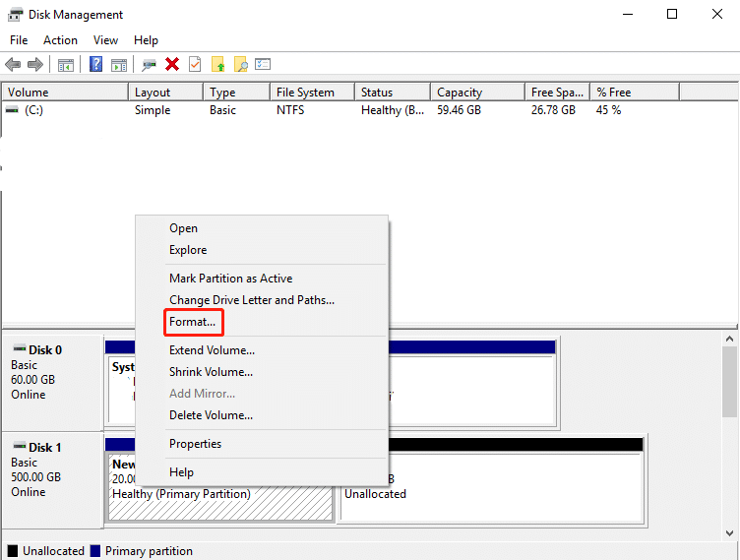This screenshot has width=740, height=560.
Task: Choose Format... from the context menu
Action: [194, 322]
